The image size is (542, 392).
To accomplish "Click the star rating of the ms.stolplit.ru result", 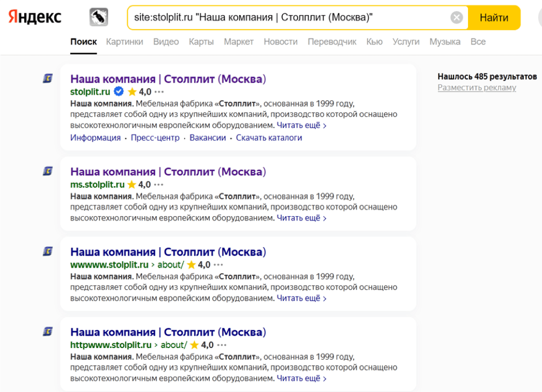I will click(x=139, y=184).
